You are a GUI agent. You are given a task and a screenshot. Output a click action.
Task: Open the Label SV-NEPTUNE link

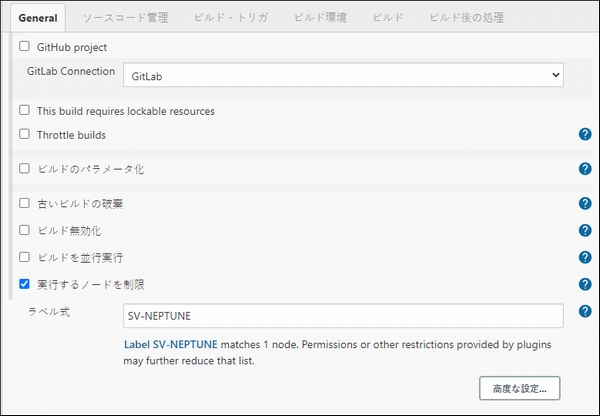pyautogui.click(x=171, y=344)
